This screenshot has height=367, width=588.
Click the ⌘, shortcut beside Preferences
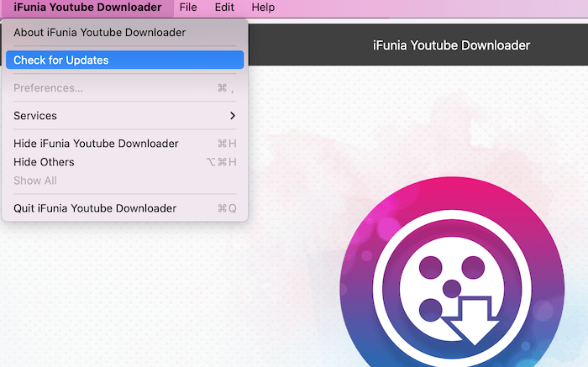pyautogui.click(x=225, y=88)
